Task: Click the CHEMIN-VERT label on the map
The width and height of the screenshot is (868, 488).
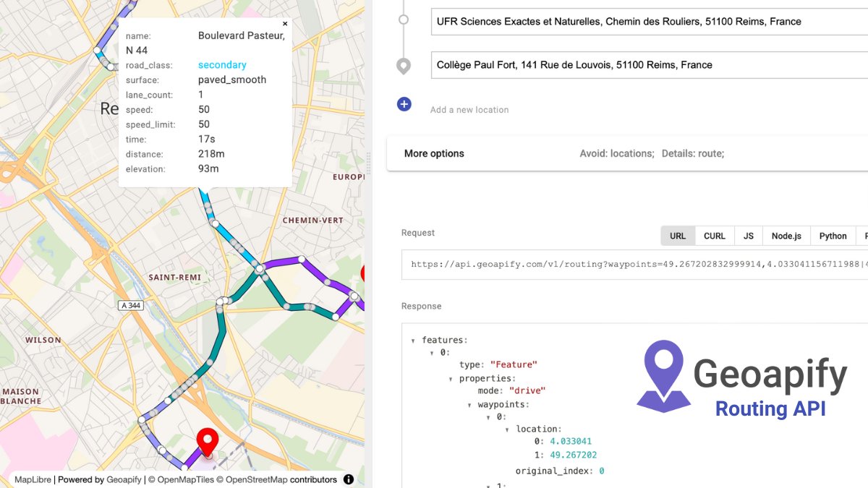Action: pos(312,221)
